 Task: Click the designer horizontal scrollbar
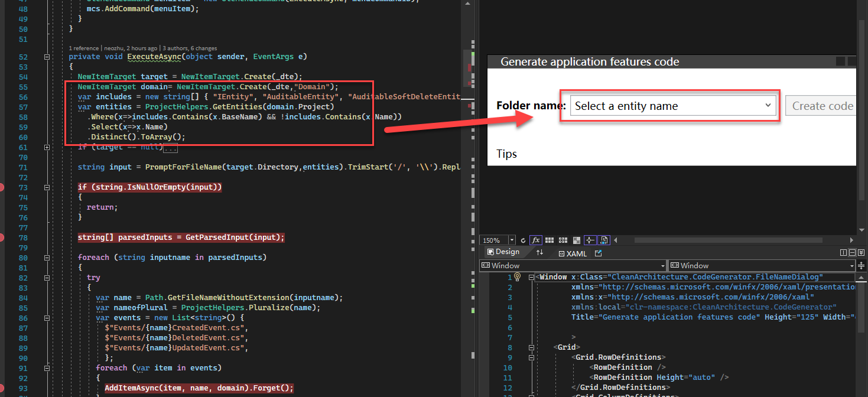729,240
